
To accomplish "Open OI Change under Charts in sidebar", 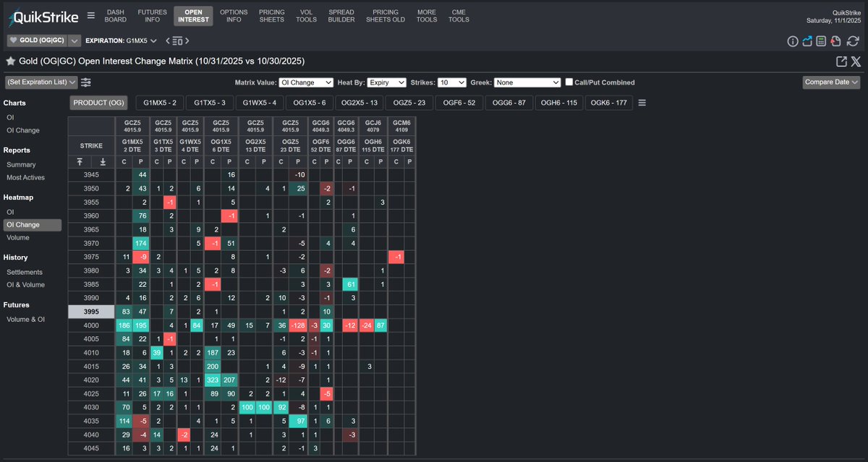I will pos(23,130).
